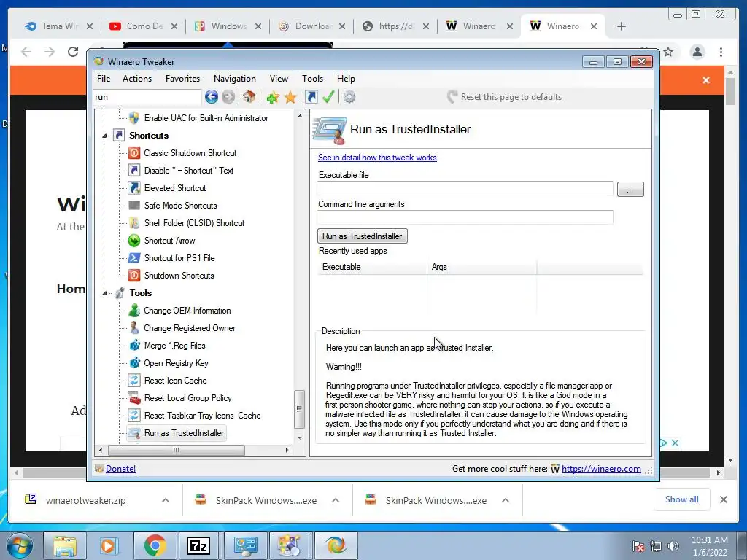Switch to the Como De Chrome tab
747x560 pixels.
click(x=143, y=26)
